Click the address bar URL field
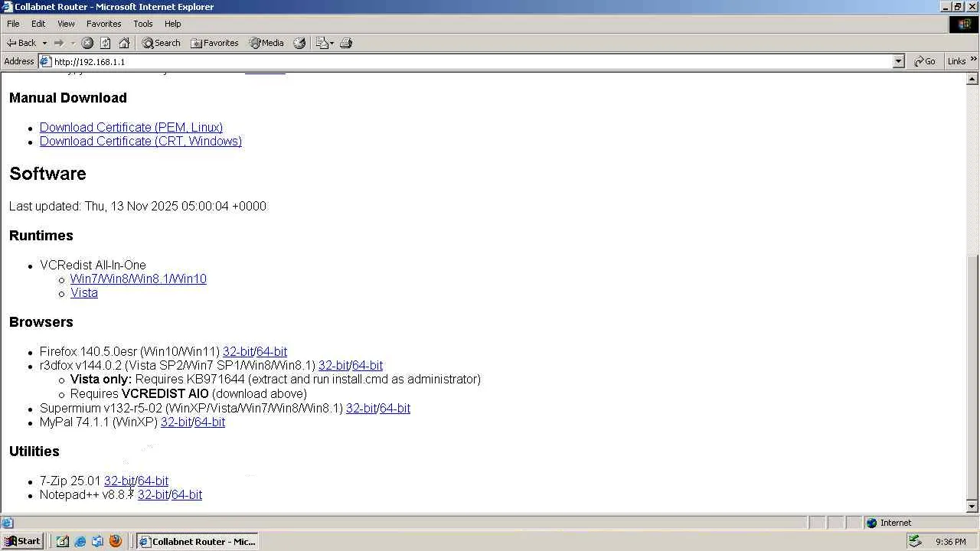 (472, 61)
